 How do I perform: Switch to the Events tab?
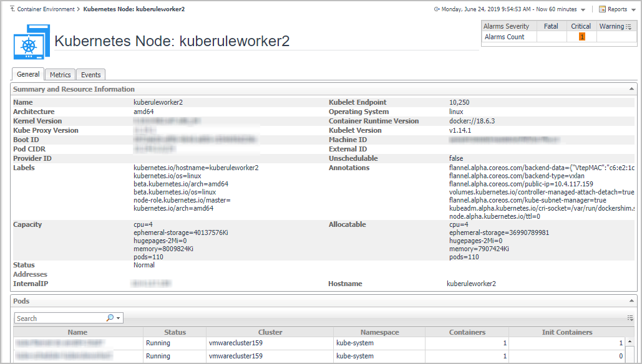click(x=91, y=75)
